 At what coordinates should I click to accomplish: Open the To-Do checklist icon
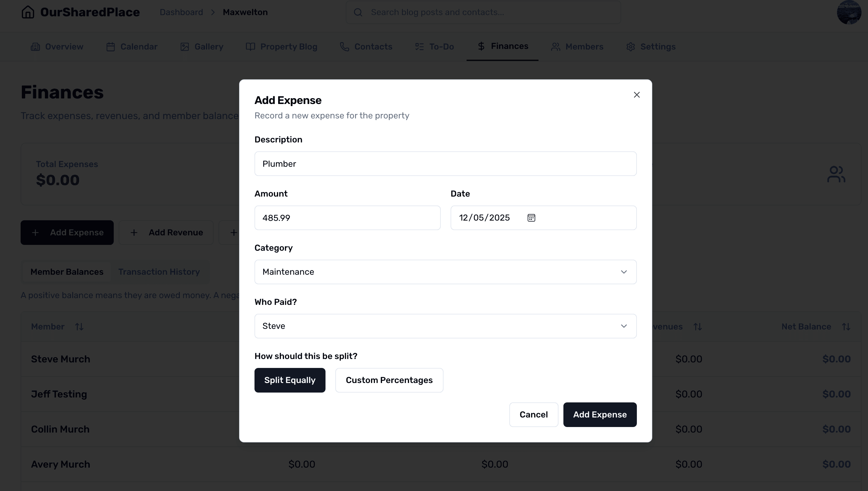[x=419, y=46]
